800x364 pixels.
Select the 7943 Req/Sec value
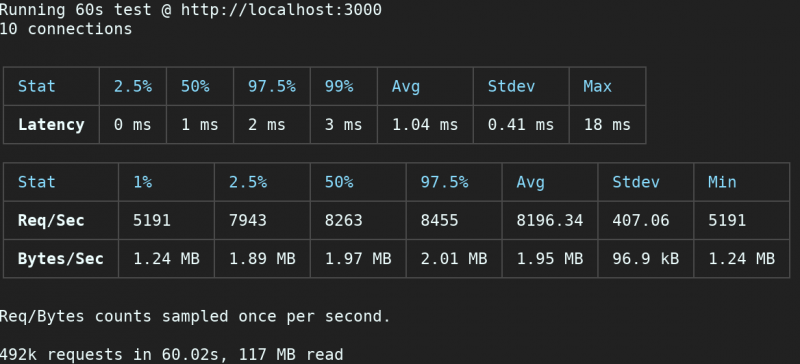[x=248, y=220]
